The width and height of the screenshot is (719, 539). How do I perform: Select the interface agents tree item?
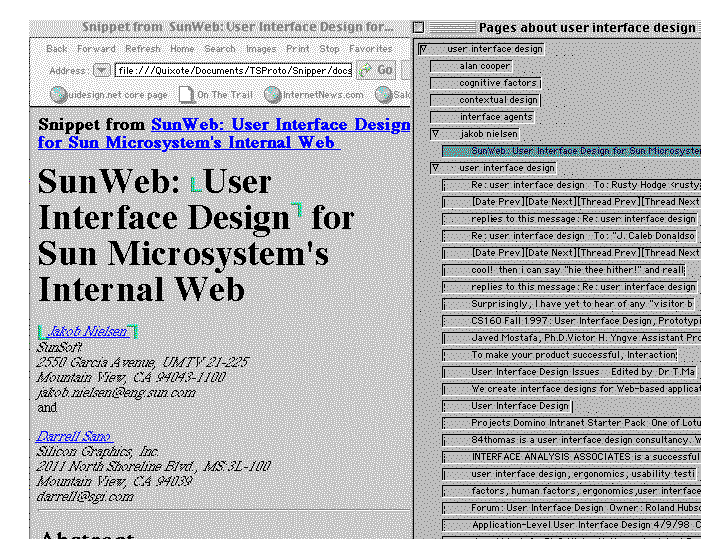[482, 117]
